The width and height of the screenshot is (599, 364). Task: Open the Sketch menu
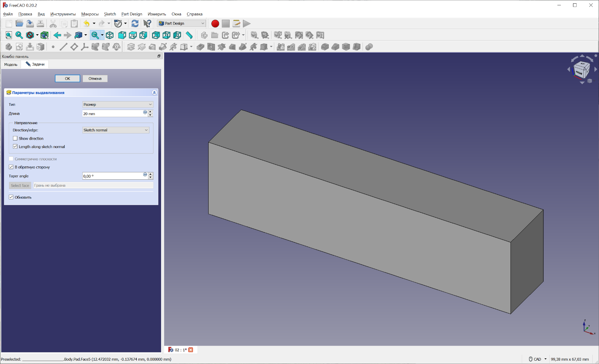pyautogui.click(x=110, y=14)
